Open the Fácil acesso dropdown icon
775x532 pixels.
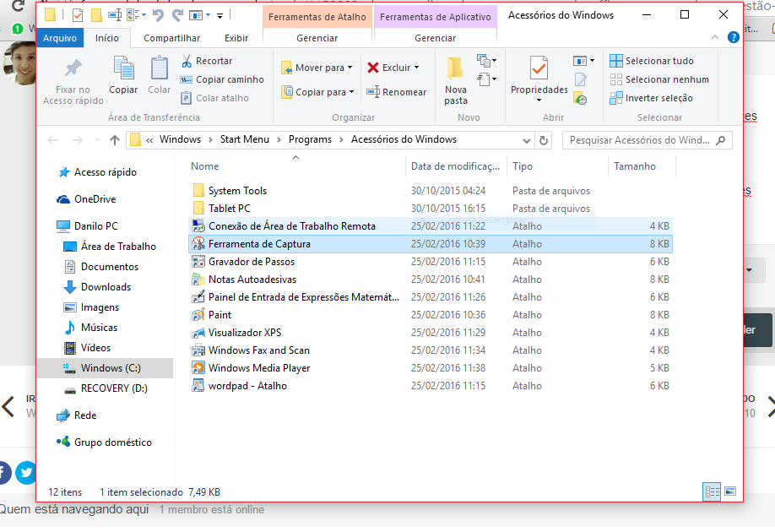click(486, 79)
